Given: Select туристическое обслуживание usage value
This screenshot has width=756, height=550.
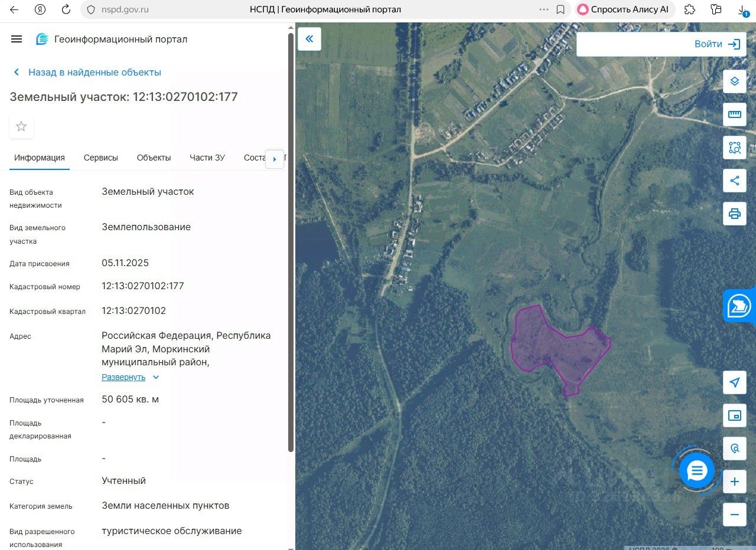Looking at the screenshot, I should [x=172, y=531].
